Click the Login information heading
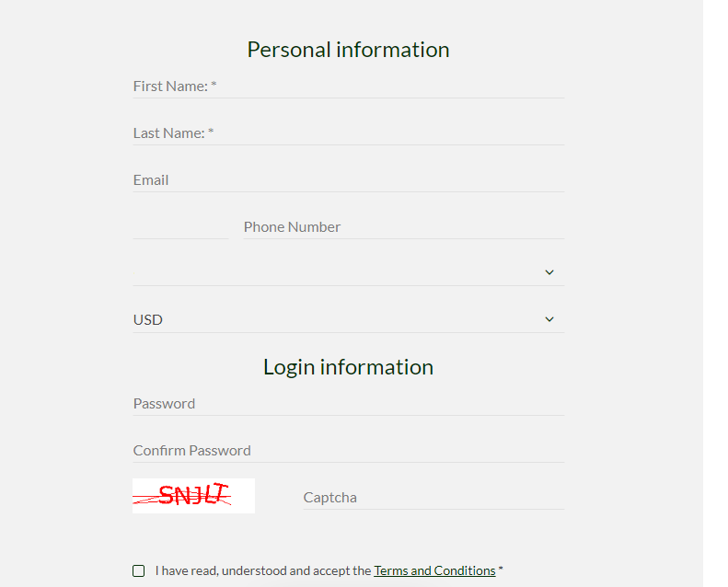 pos(348,367)
